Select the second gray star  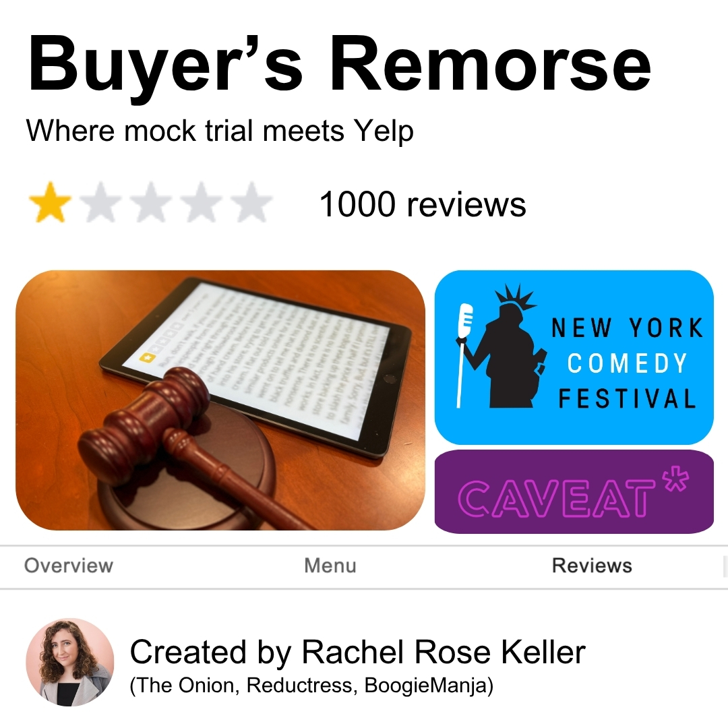pyautogui.click(x=100, y=202)
